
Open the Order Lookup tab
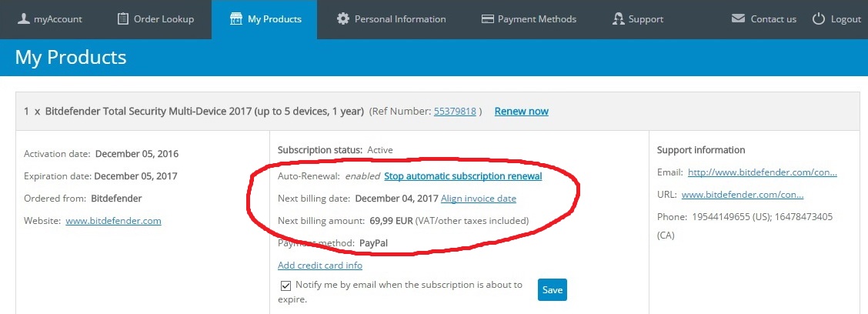tap(157, 19)
